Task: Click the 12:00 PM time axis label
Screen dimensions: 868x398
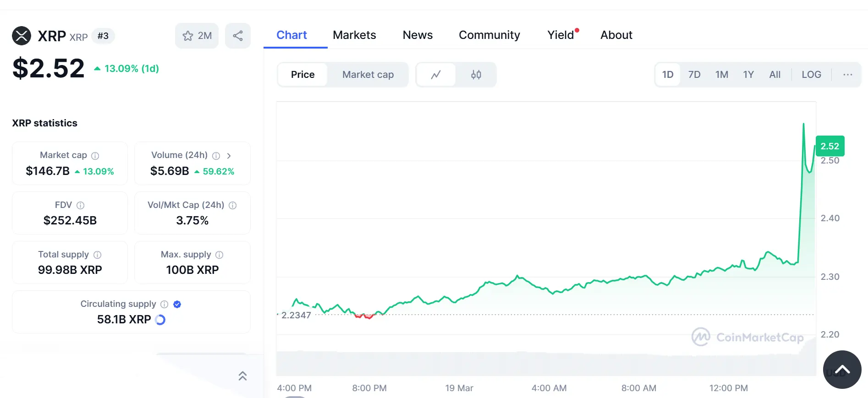Action: click(729, 388)
